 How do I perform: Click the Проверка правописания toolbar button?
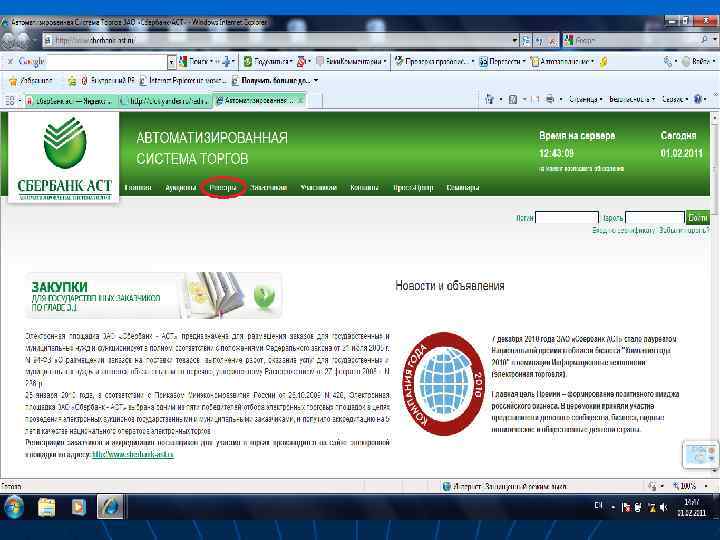point(433,61)
